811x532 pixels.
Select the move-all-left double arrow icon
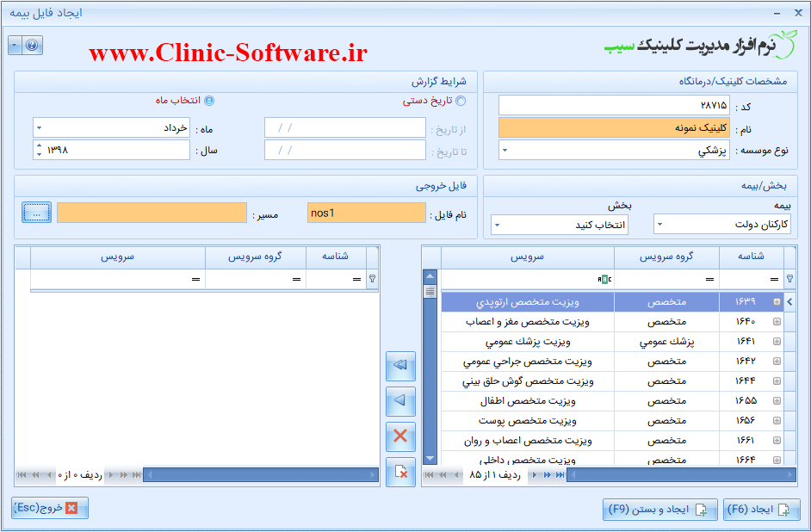[x=399, y=367]
